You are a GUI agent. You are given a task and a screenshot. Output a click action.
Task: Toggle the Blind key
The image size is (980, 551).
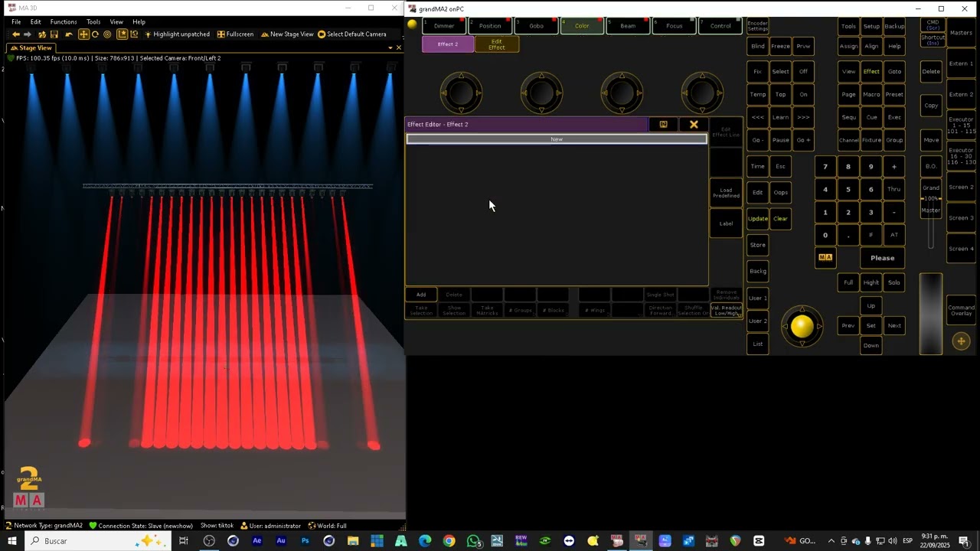point(758,46)
